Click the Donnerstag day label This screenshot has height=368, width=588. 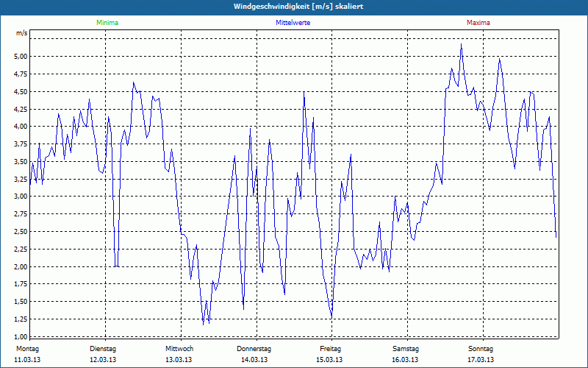(x=254, y=349)
